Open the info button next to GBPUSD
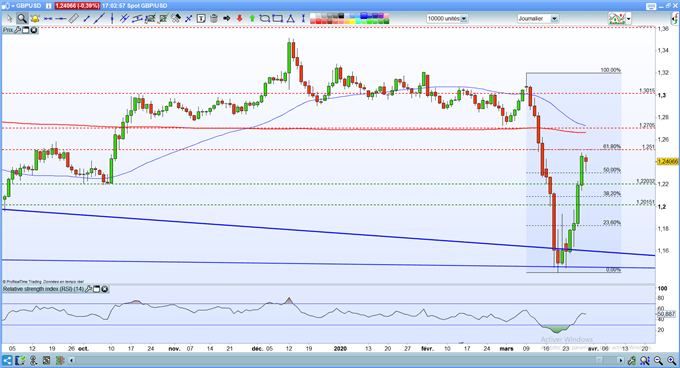680x368 pixels. point(49,6)
